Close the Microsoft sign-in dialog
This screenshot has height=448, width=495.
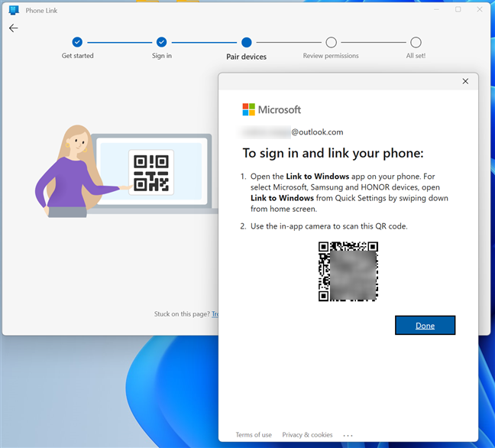pyautogui.click(x=465, y=81)
